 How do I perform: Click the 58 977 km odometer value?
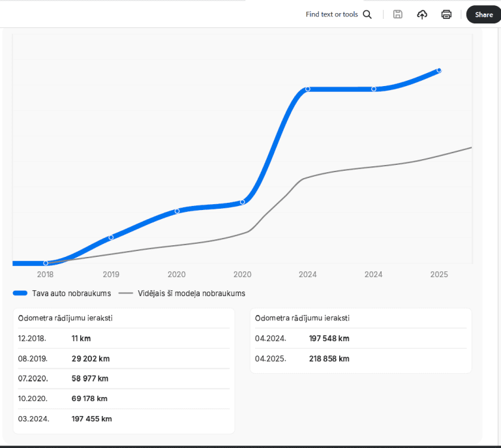(x=90, y=378)
